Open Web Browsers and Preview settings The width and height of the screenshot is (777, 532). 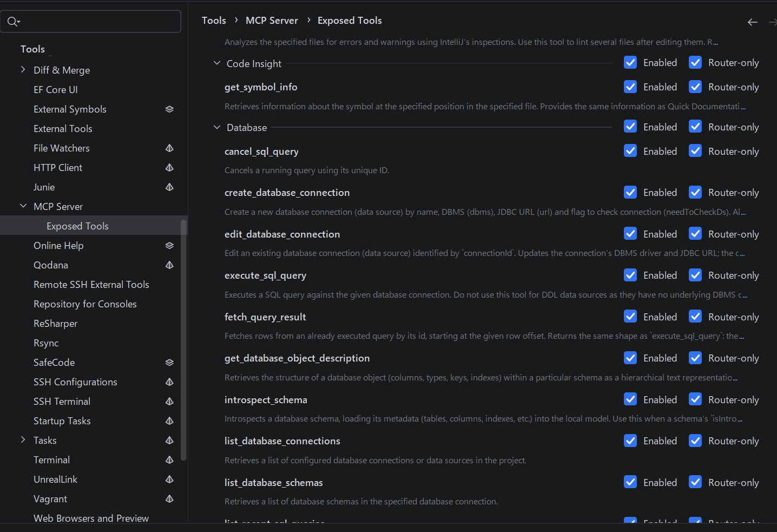pyautogui.click(x=90, y=518)
